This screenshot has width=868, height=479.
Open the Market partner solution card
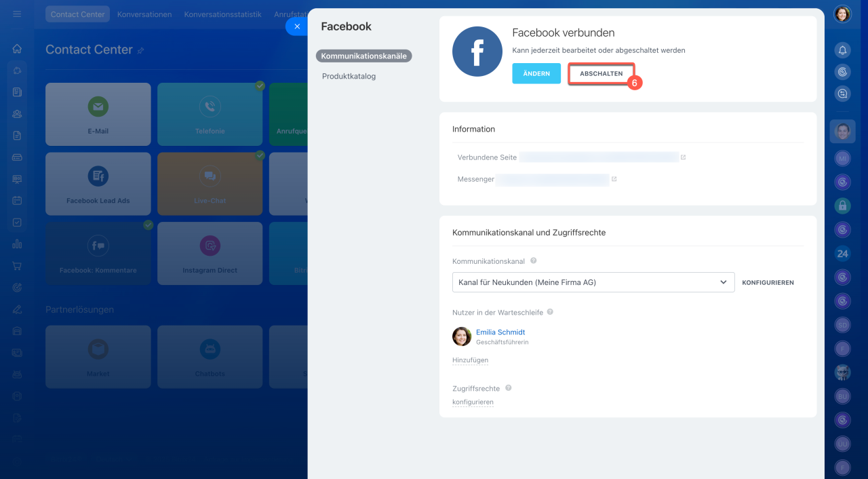(98, 357)
